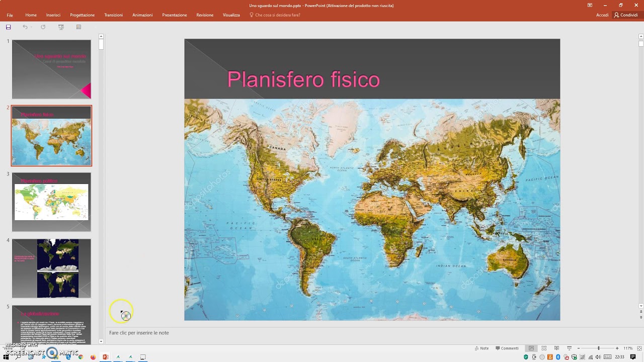This screenshot has width=644, height=362.
Task: Switch to Slide Sorter view icon
Action: [544, 348]
